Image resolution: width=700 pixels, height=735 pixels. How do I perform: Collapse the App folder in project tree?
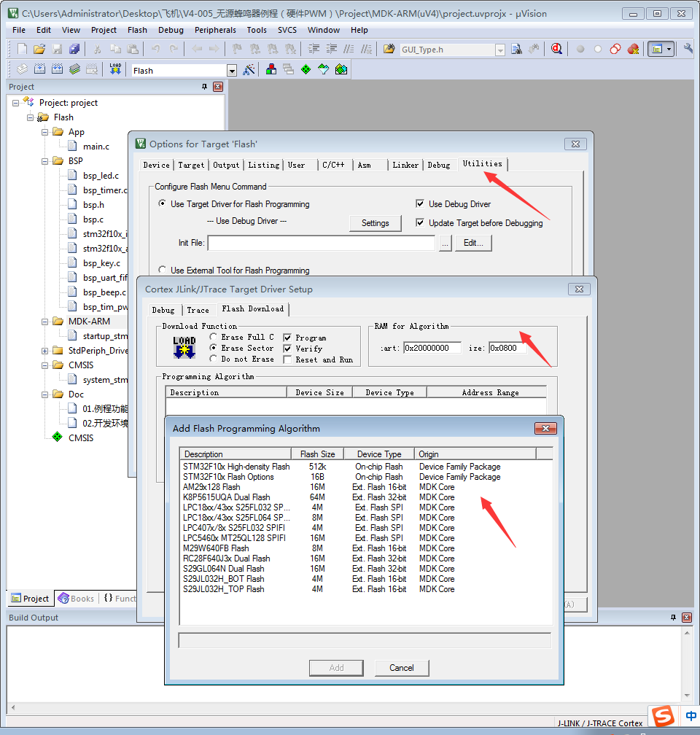(x=44, y=132)
